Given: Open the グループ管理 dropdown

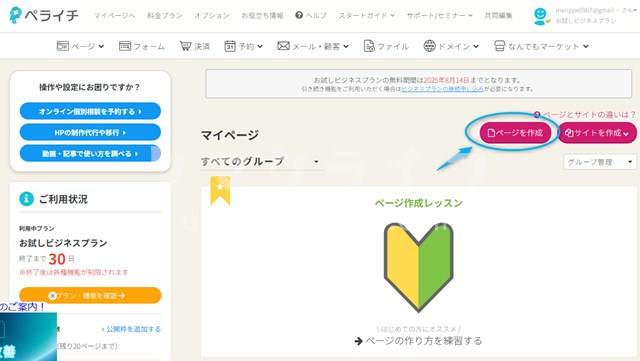Looking at the screenshot, I should point(600,162).
